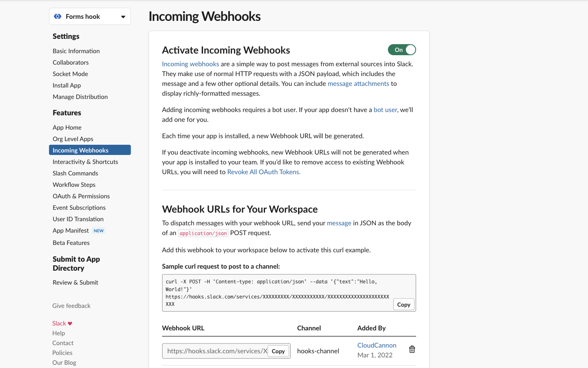Click the heart icon beside Slack
The width and height of the screenshot is (588, 368).
pyautogui.click(x=70, y=323)
